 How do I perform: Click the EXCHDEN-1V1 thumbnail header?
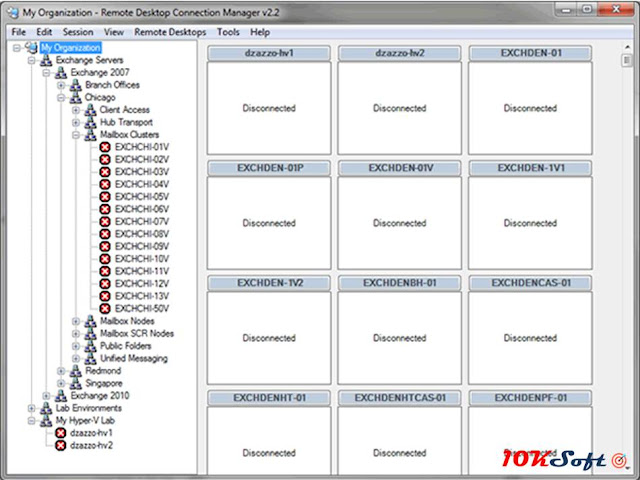[x=530, y=168]
